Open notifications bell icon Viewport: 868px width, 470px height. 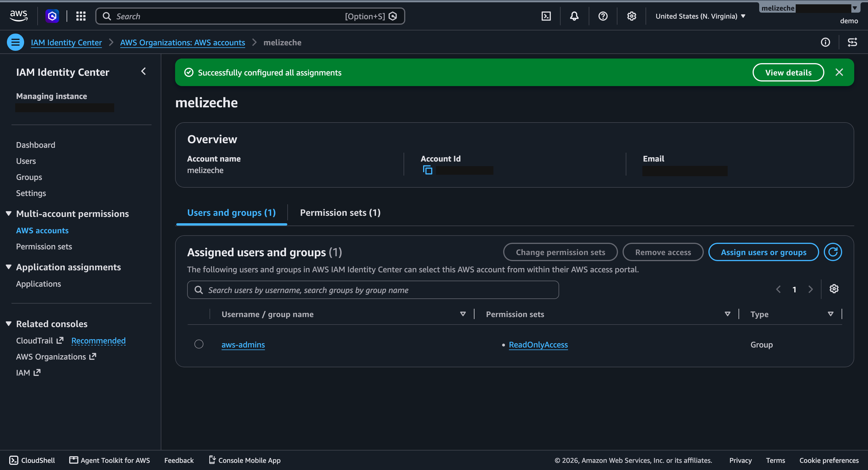pos(574,16)
